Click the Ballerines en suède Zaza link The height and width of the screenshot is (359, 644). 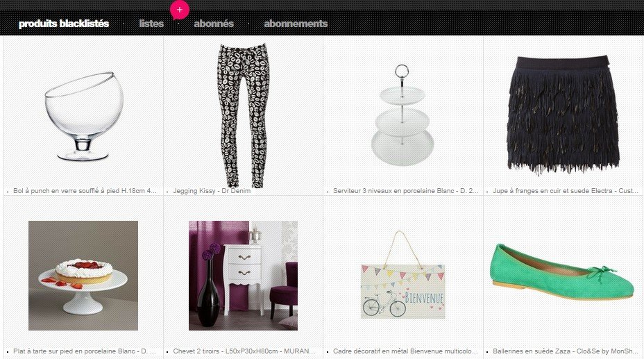[x=566, y=351]
